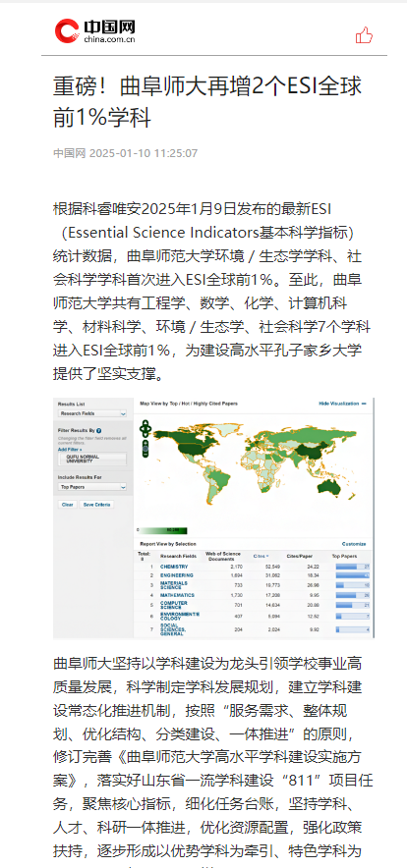
Task: Click the source label '中国网' under the headline
Action: click(x=70, y=153)
